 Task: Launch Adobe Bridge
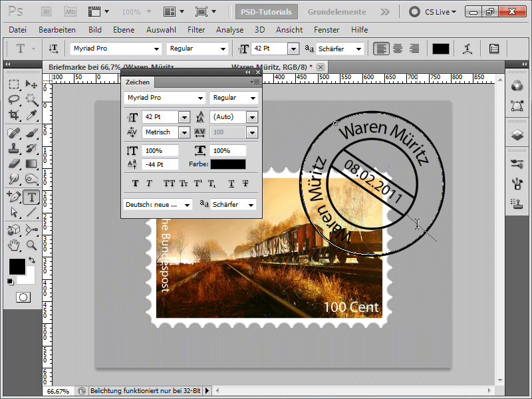point(47,12)
